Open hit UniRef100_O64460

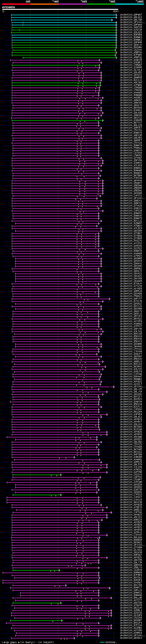click(x=131, y=347)
